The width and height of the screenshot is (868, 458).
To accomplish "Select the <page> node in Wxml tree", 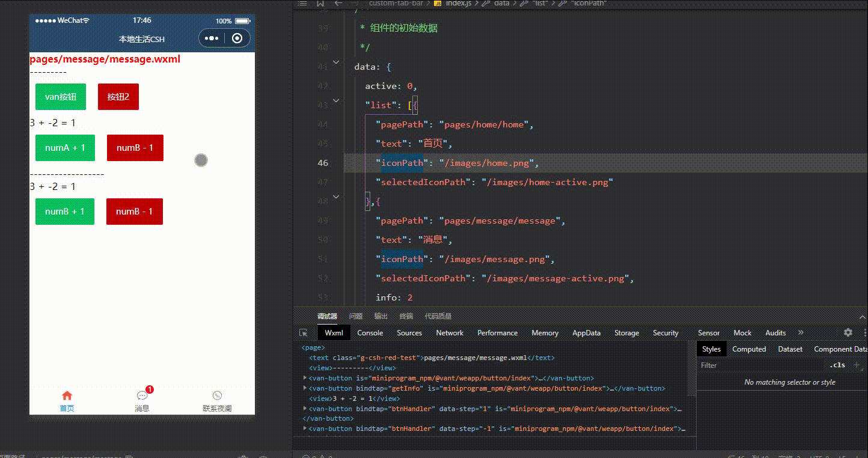I will (313, 347).
